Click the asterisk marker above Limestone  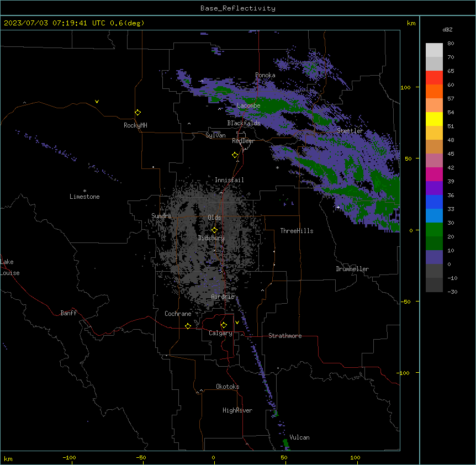click(84, 191)
